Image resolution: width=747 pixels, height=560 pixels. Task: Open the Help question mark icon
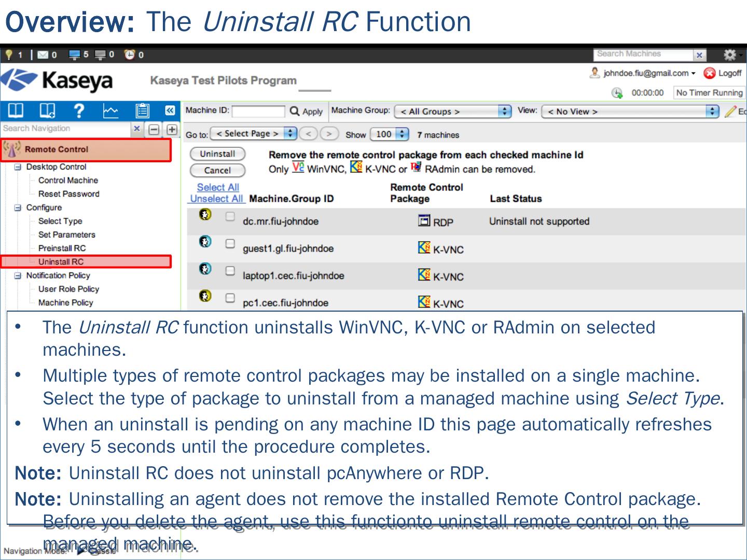pos(79,110)
